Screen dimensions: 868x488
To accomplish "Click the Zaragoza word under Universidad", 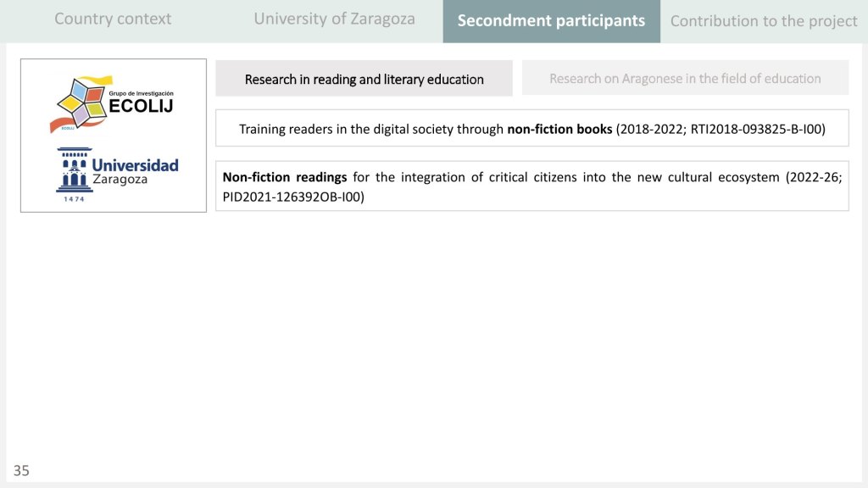I will (x=120, y=180).
